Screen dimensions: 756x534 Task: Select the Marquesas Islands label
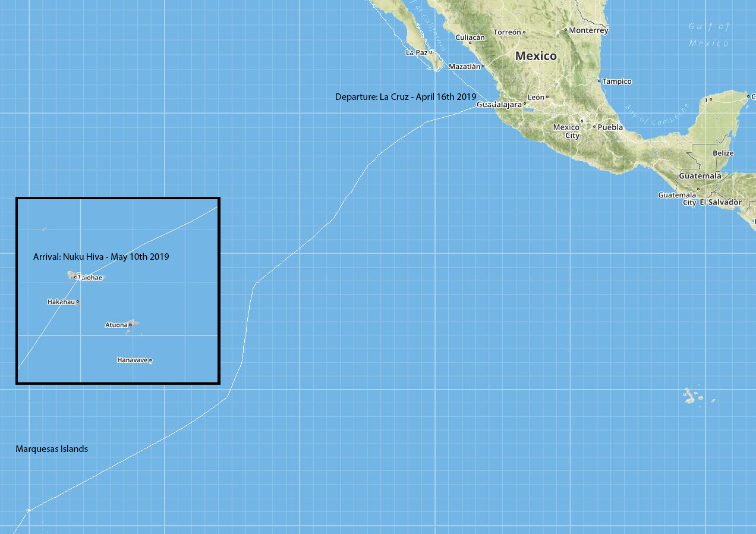(x=52, y=449)
